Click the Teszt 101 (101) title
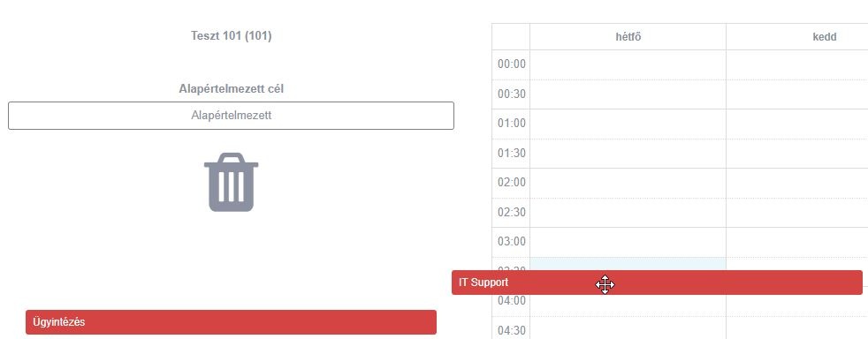 [x=232, y=36]
